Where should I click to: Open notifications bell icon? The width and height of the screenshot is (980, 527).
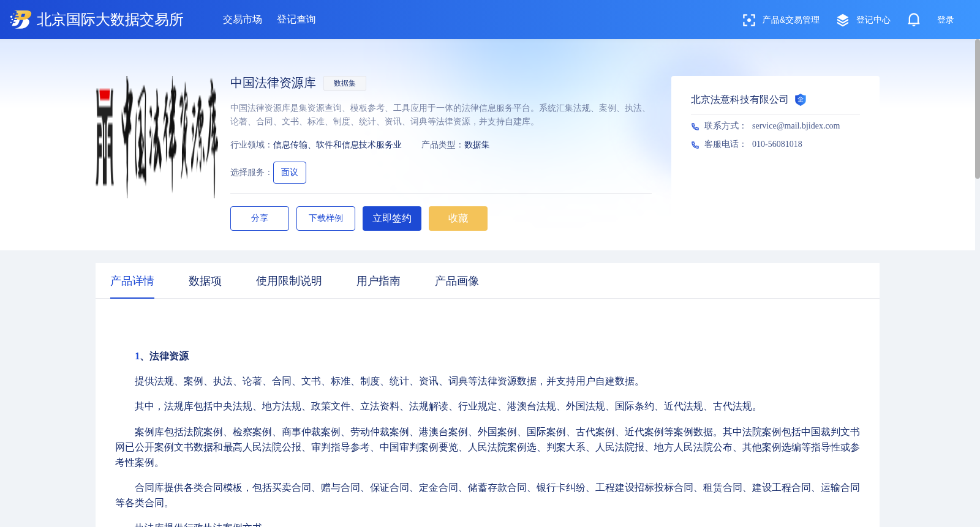tap(914, 20)
